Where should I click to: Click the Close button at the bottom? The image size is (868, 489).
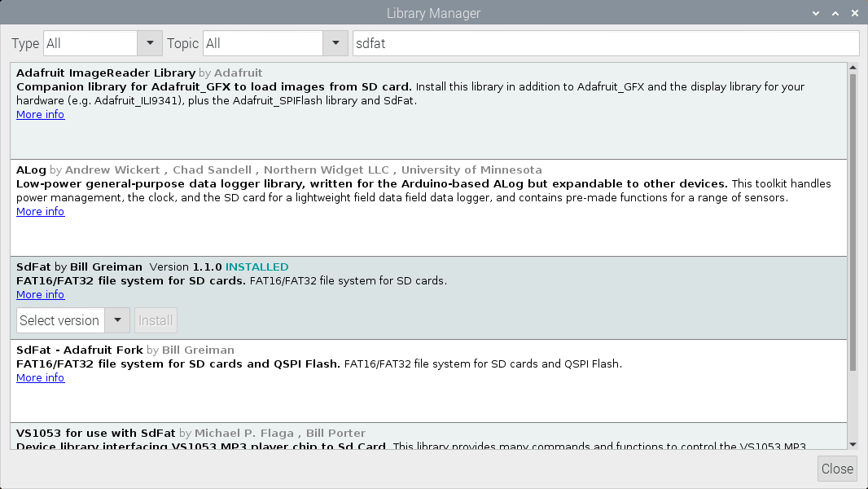point(837,469)
